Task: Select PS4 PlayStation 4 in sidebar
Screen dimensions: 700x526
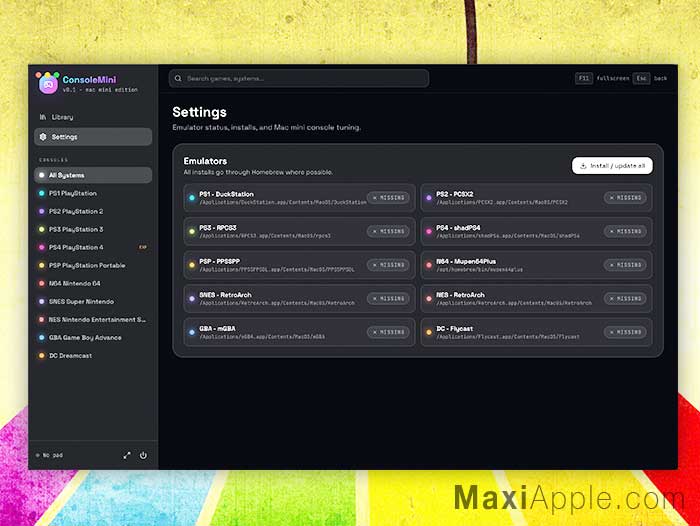Action: click(93, 247)
